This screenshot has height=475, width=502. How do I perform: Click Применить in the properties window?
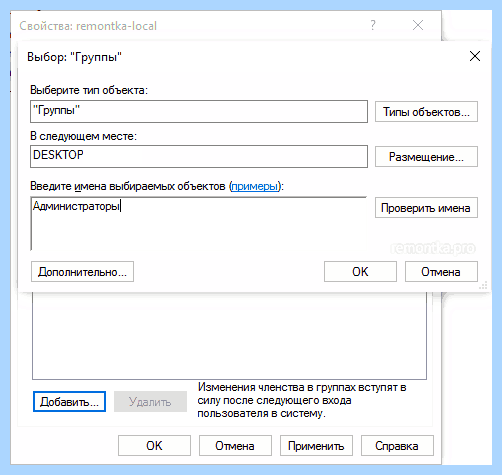click(x=316, y=446)
